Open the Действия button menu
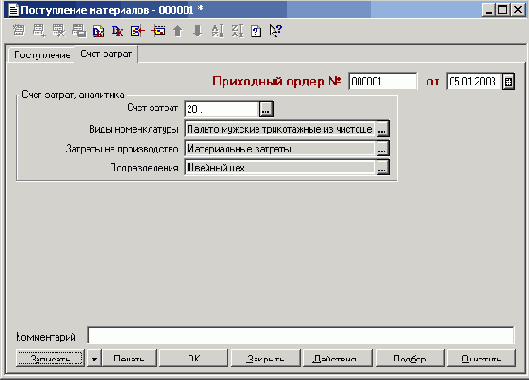 pyautogui.click(x=337, y=358)
